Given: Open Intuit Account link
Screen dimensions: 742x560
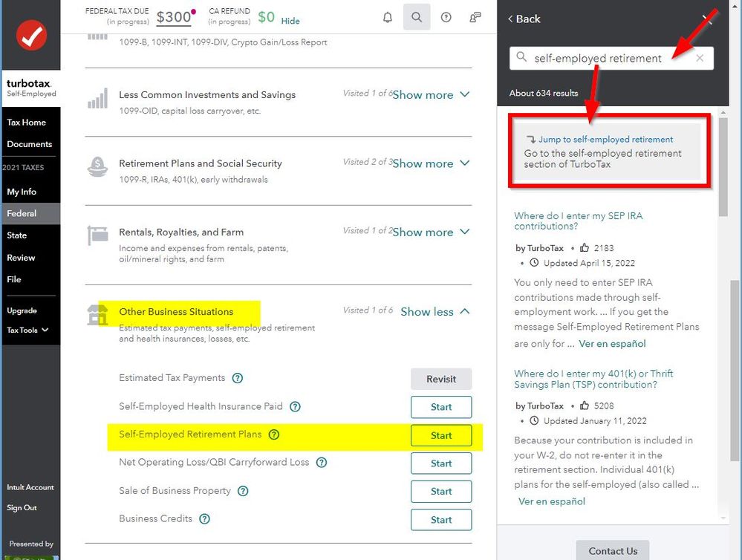Looking at the screenshot, I should tap(30, 487).
